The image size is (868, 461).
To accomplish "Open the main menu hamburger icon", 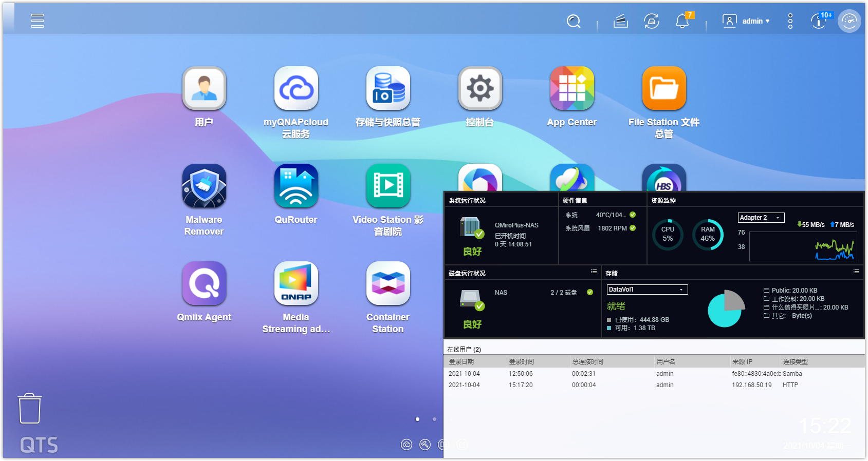I will tap(38, 21).
